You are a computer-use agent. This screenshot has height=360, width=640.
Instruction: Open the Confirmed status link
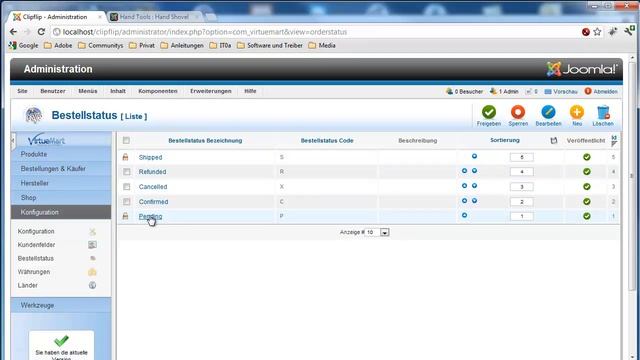[x=153, y=202]
